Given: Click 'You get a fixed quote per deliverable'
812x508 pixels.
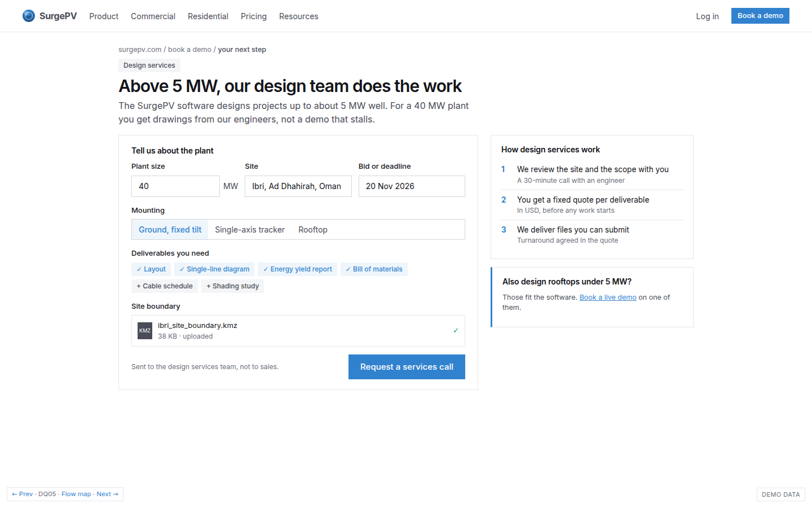Looking at the screenshot, I should pos(583,200).
